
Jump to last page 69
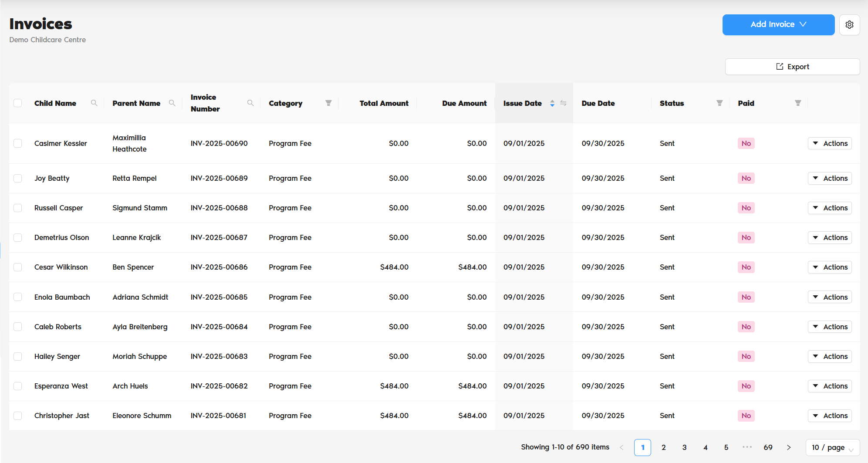tap(768, 447)
